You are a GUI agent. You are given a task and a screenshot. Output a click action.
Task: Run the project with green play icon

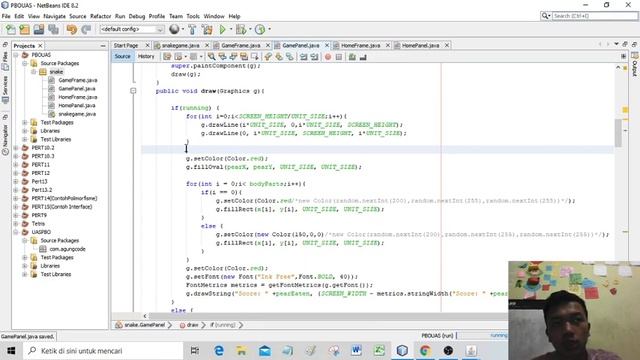(222, 29)
